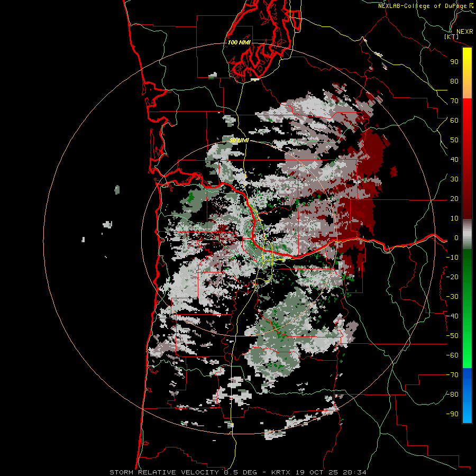Click the 0 value on the velocity scale

(456, 237)
